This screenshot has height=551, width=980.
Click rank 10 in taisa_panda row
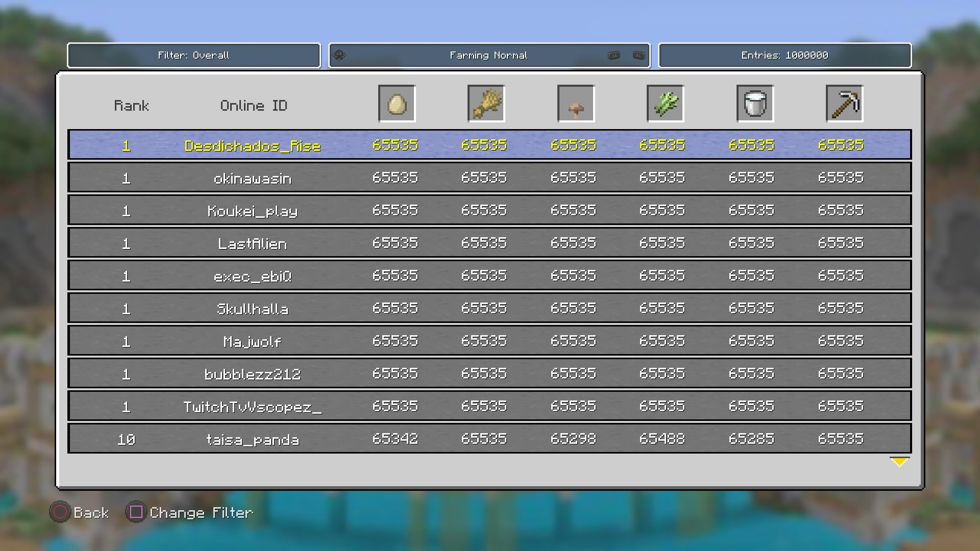point(126,439)
